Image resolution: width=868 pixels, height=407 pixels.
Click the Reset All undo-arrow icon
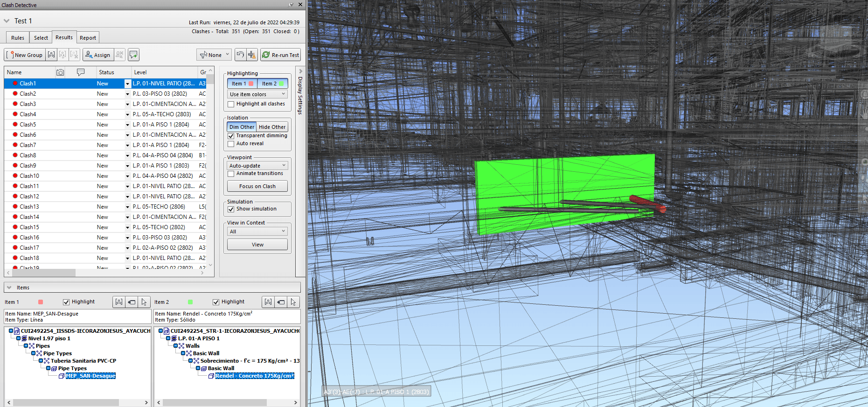pyautogui.click(x=240, y=55)
